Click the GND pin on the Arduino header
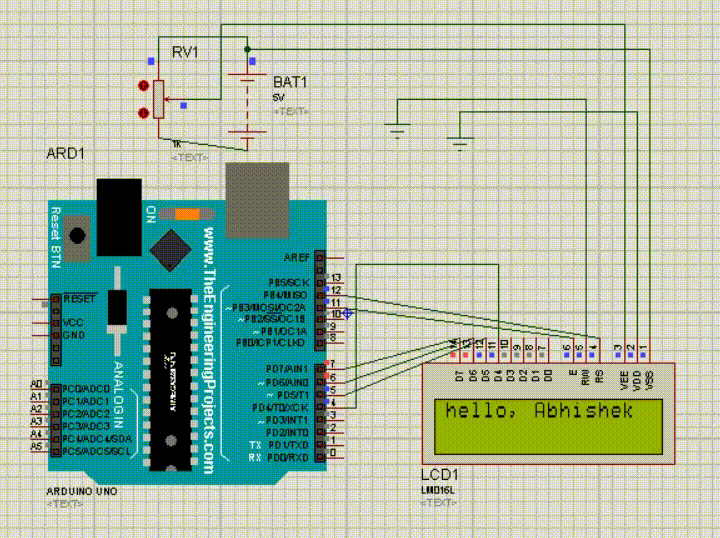 click(56, 335)
